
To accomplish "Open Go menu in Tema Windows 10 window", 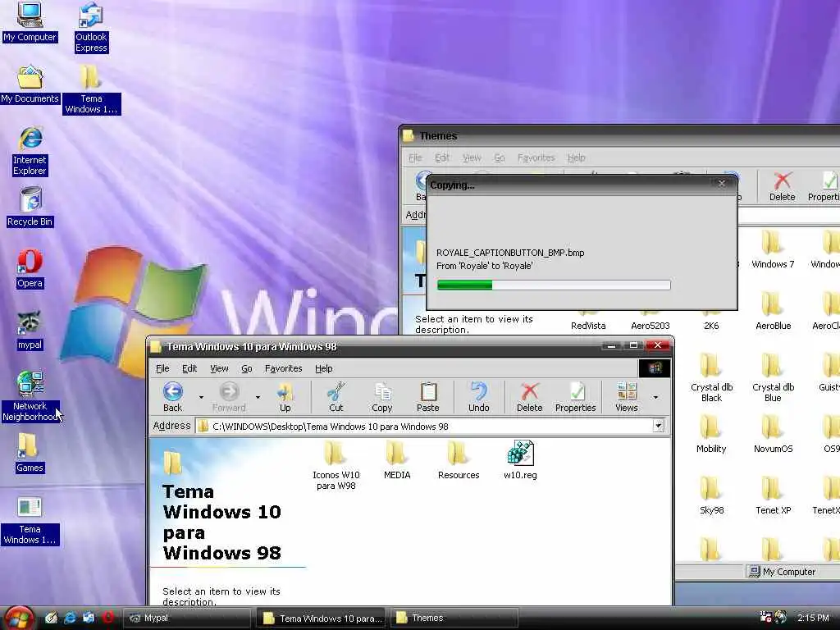I will click(x=246, y=368).
